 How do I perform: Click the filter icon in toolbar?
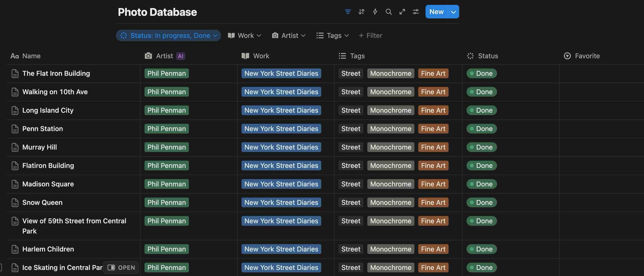point(348,12)
